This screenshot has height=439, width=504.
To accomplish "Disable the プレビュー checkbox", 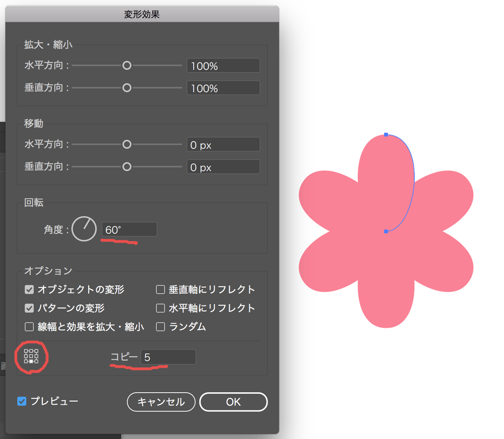I will click(22, 401).
